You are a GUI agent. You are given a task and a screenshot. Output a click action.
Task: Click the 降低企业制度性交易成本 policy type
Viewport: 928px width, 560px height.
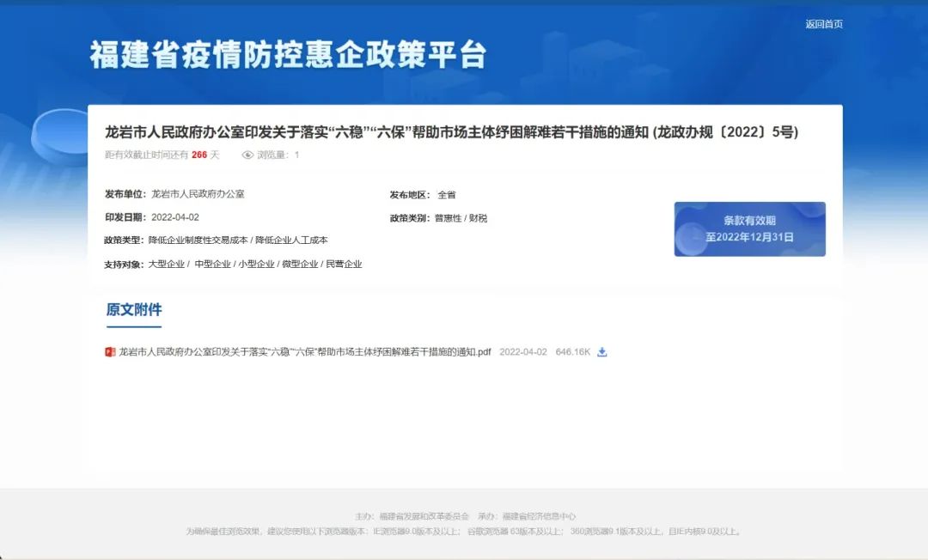pos(198,240)
